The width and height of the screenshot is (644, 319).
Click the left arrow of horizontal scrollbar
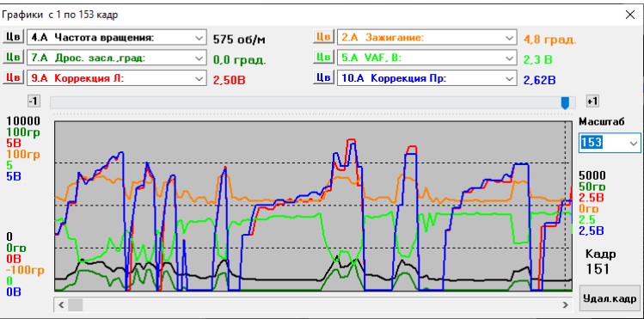(61, 305)
